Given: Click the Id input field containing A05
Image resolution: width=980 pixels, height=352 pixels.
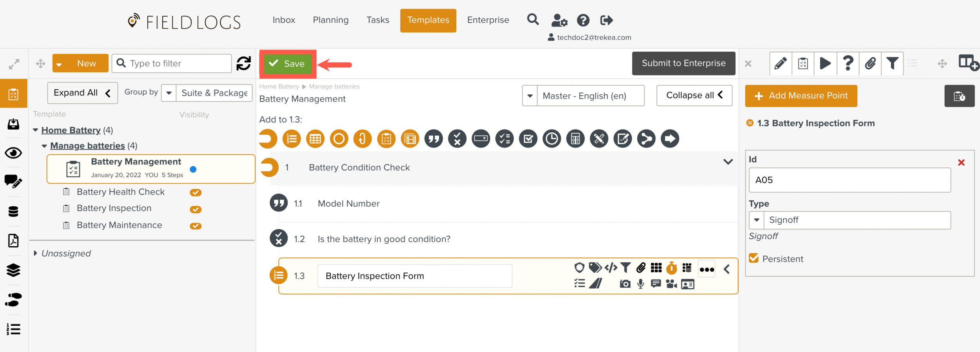Looking at the screenshot, I should pyautogui.click(x=849, y=180).
